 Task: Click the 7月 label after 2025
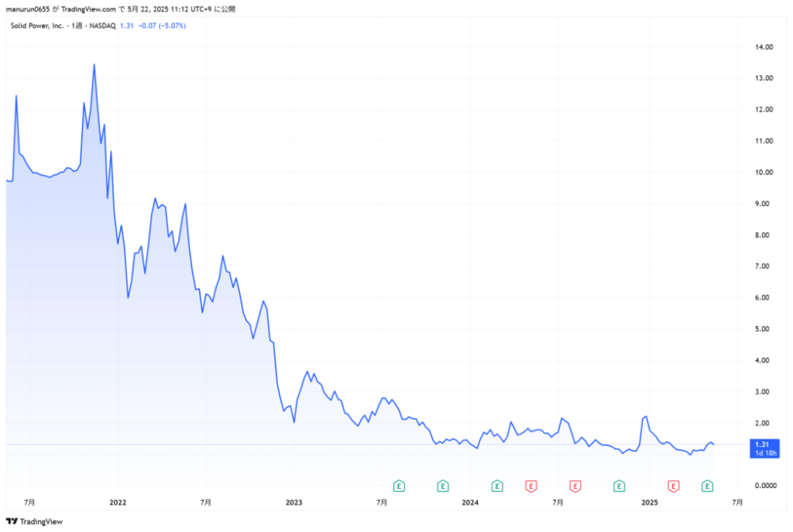coord(737,502)
